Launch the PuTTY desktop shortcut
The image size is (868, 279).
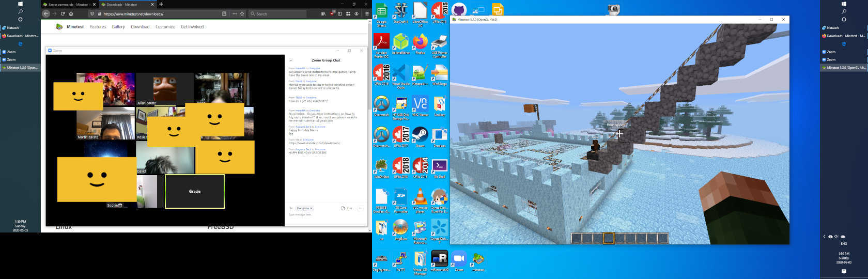pos(400,261)
